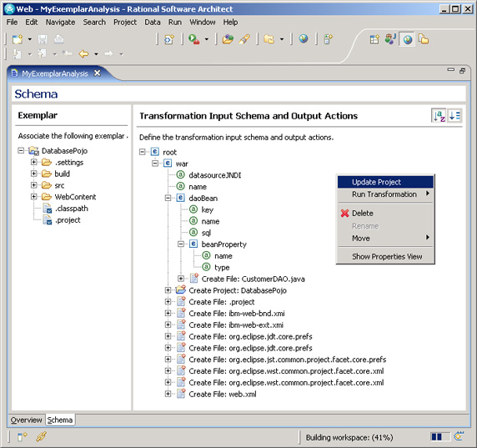Image resolution: width=477 pixels, height=448 pixels.
Task: Click Building workspace: (41%) status text
Action: coord(349,437)
